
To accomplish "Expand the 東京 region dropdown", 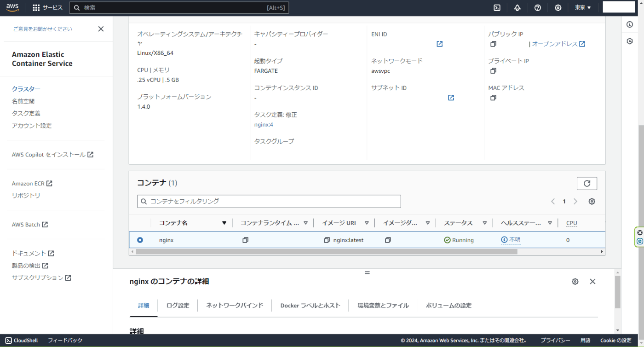I will point(583,8).
